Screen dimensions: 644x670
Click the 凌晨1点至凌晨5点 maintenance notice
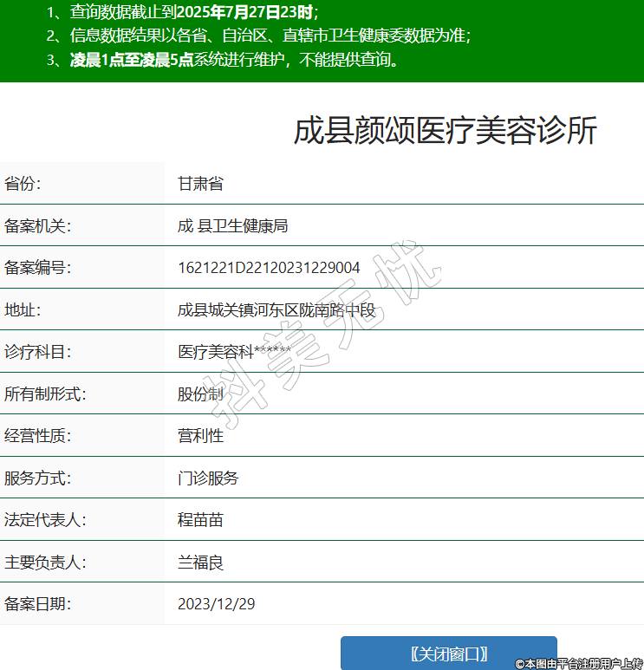tap(131, 61)
